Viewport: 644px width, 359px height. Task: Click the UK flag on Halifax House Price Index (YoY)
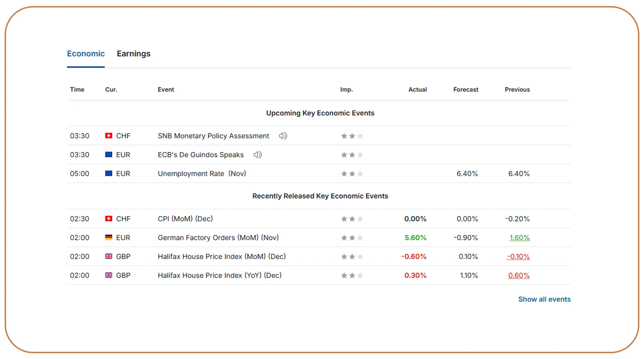pos(108,275)
